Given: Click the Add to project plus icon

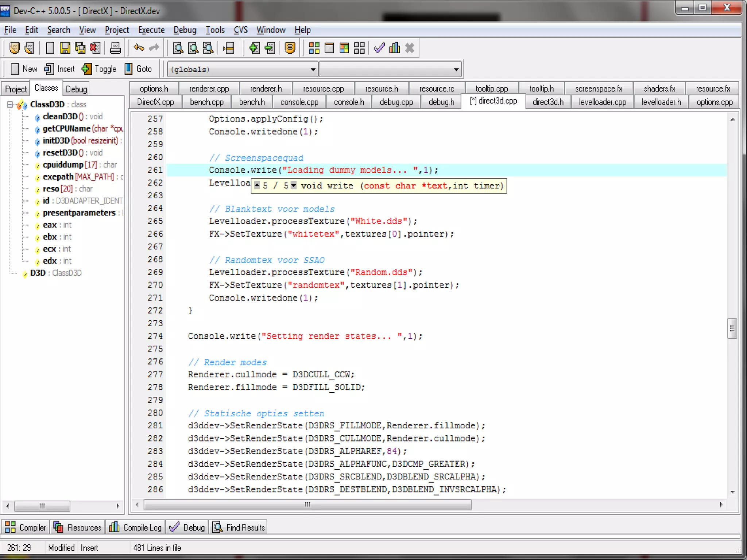Looking at the screenshot, I should pyautogui.click(x=254, y=48).
